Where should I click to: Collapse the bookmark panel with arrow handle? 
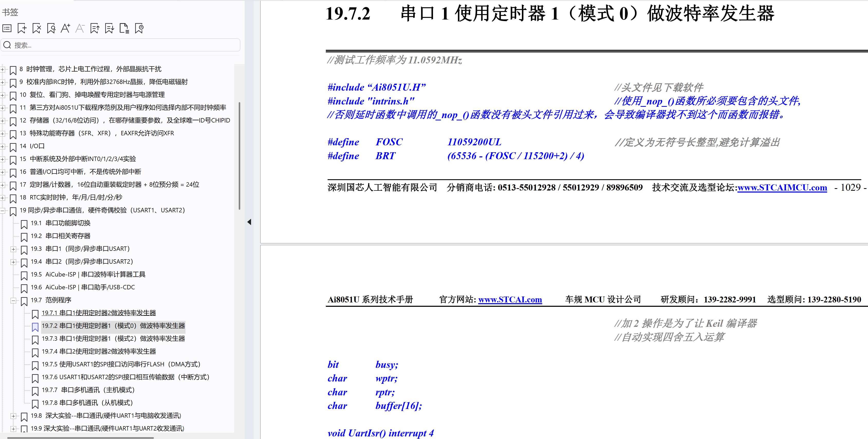click(249, 222)
